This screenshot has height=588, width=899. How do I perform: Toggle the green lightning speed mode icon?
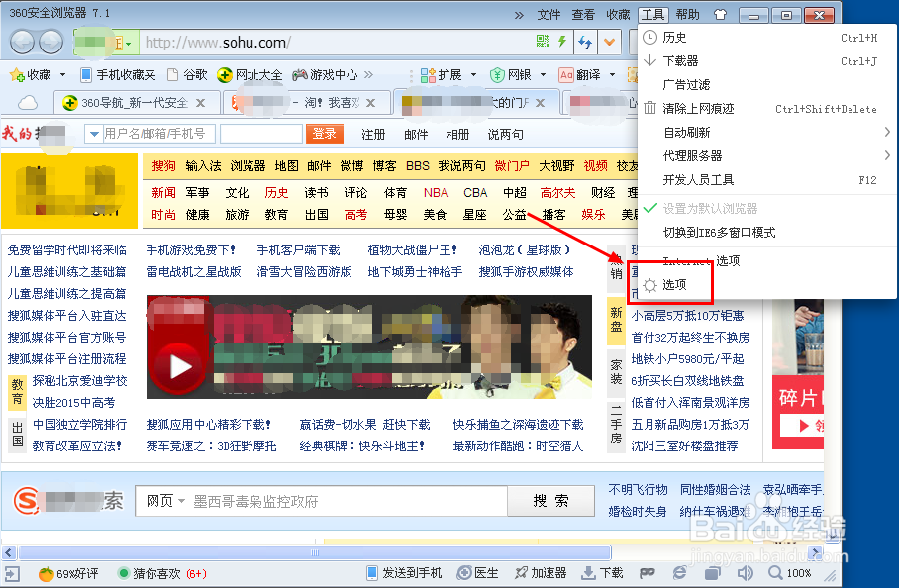point(562,41)
